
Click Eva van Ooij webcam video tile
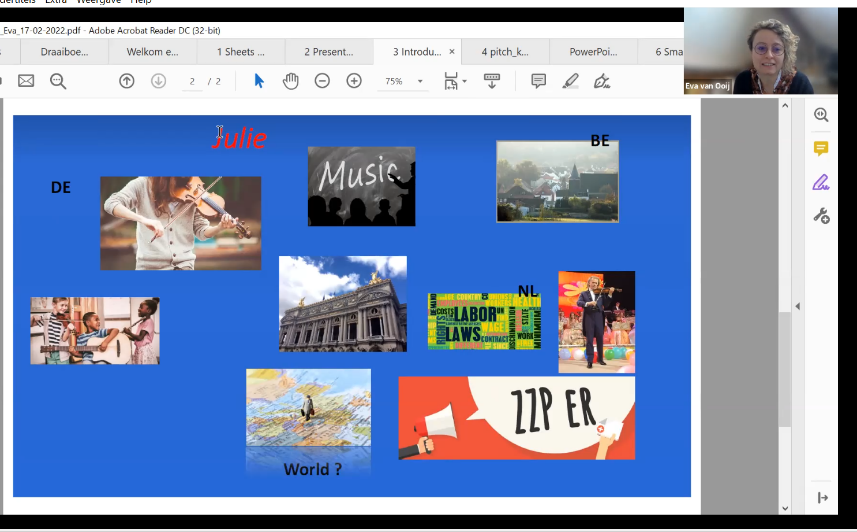pos(760,51)
